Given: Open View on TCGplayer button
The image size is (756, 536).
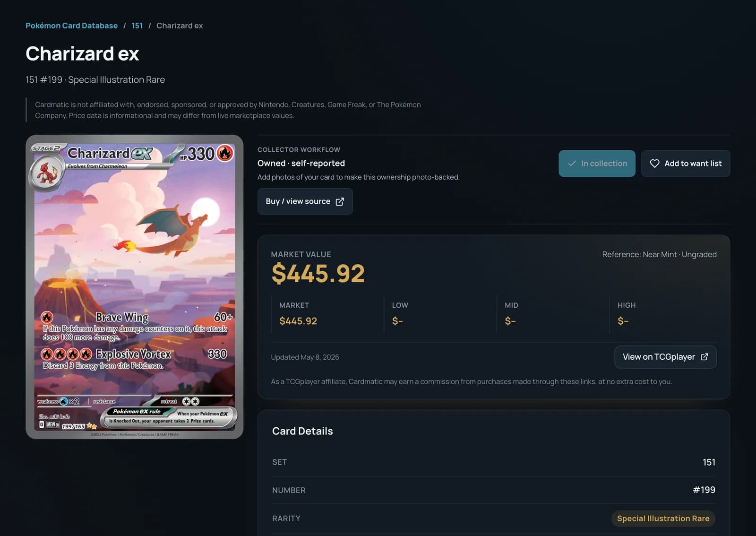Looking at the screenshot, I should 665,357.
